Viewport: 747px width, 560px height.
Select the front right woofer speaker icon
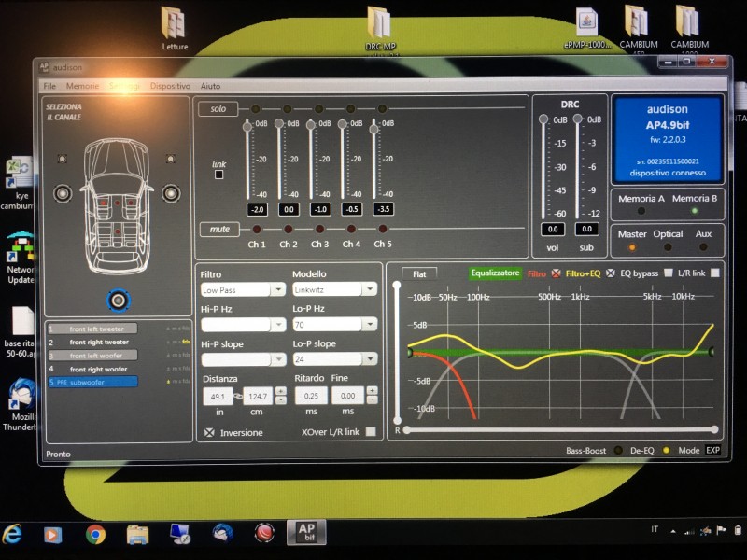[171, 193]
